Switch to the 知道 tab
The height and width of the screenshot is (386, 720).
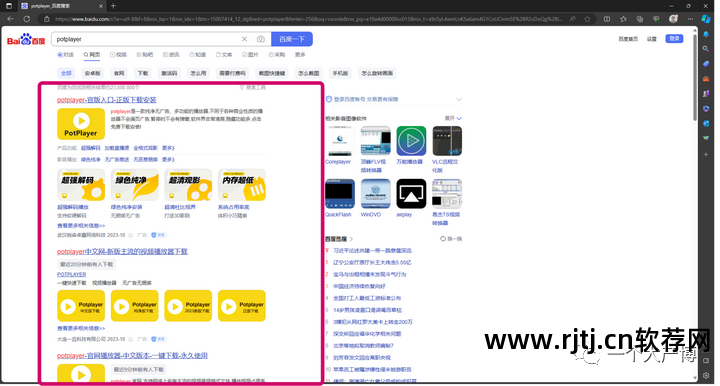click(198, 55)
